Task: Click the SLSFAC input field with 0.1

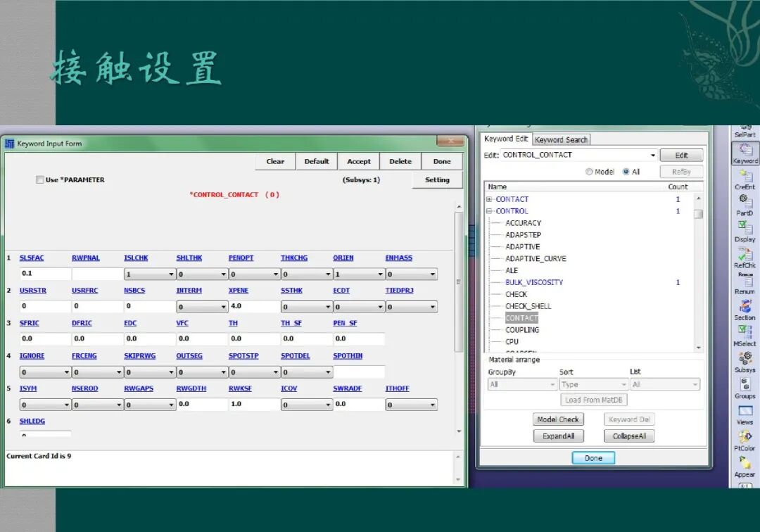Action: click(x=45, y=273)
